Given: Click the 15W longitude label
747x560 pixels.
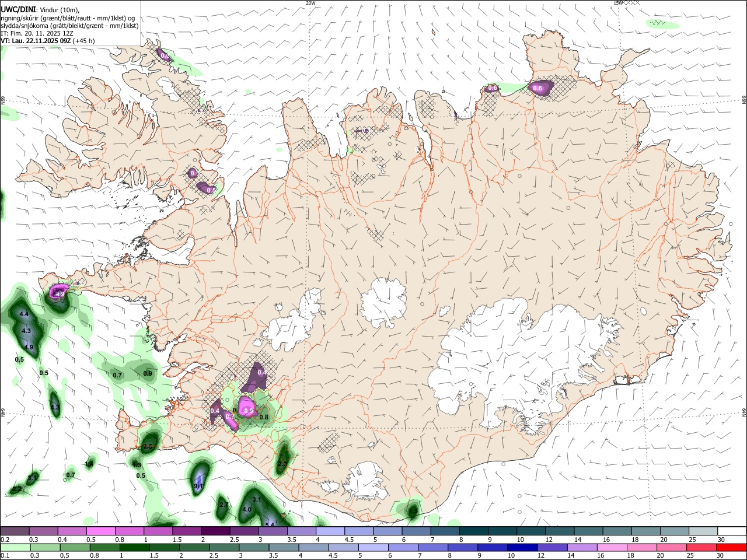Looking at the screenshot, I should click(618, 3).
